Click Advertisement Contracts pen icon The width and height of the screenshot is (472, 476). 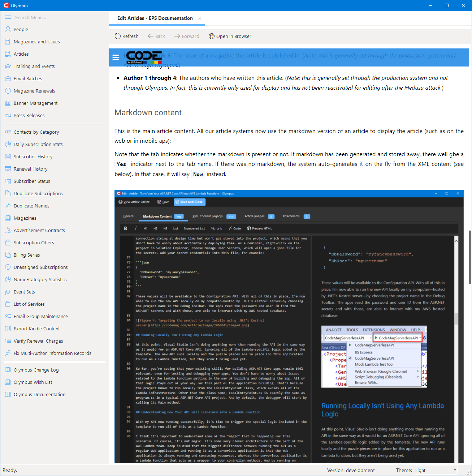[x=8, y=231]
